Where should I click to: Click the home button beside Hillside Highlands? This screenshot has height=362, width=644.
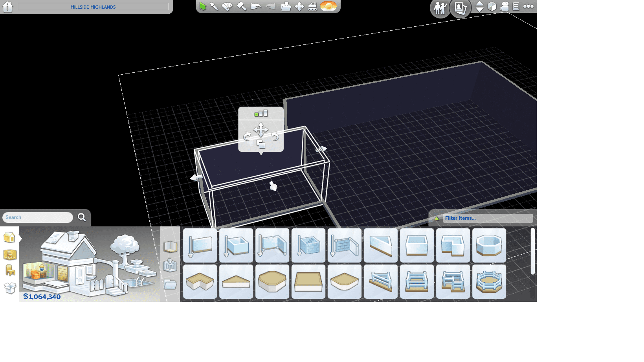(x=7, y=7)
